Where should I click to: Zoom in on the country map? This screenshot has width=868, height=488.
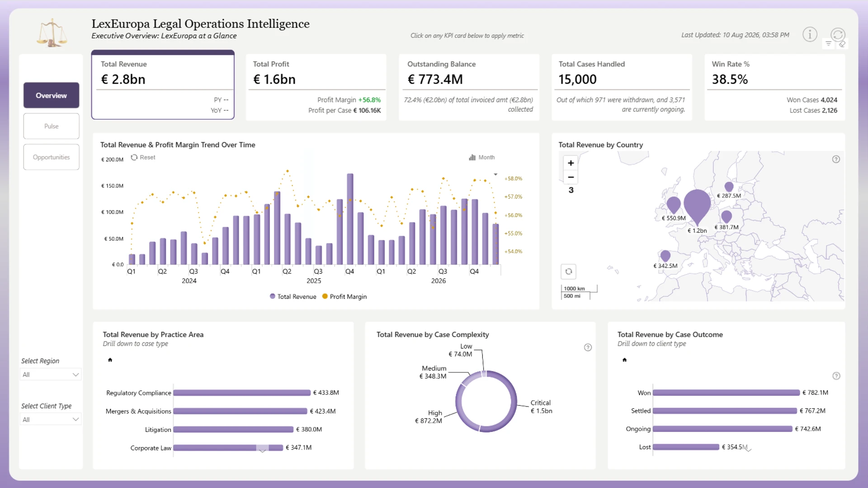(x=571, y=163)
